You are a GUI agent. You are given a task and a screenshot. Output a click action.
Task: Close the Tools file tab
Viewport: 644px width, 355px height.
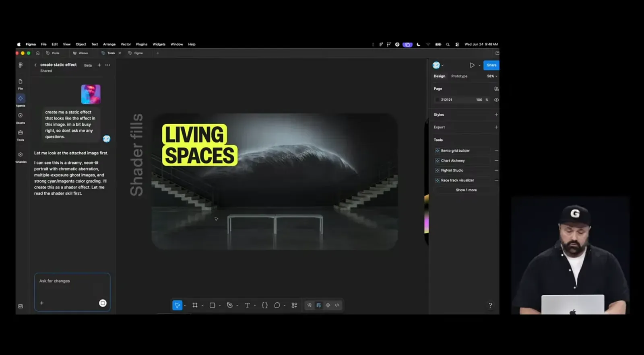click(120, 53)
